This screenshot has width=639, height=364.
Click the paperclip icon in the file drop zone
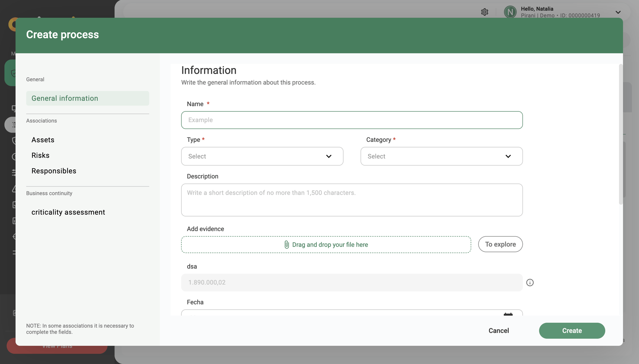[286, 244]
